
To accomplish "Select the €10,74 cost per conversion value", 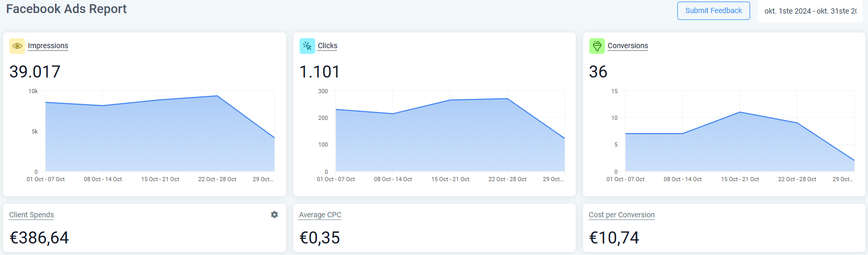I will pyautogui.click(x=614, y=238).
